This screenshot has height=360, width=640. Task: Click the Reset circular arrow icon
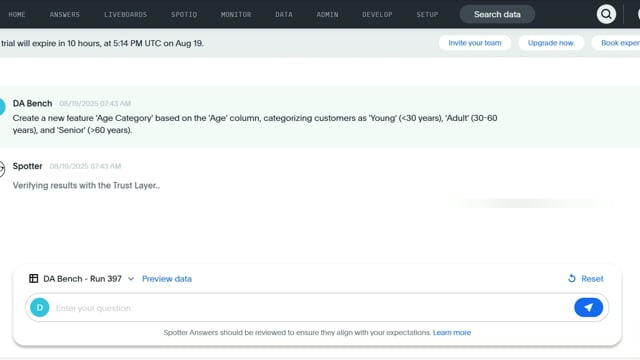571,278
